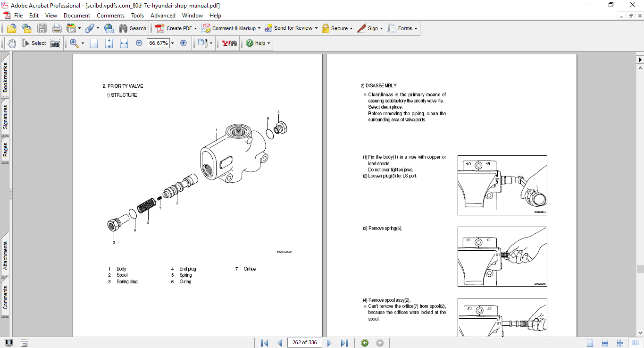
Task: Zoom out with the minus button
Action: [139, 43]
